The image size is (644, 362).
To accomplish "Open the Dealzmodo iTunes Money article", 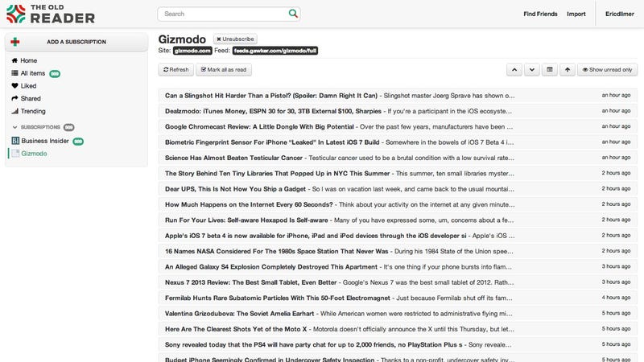I will coord(398,111).
